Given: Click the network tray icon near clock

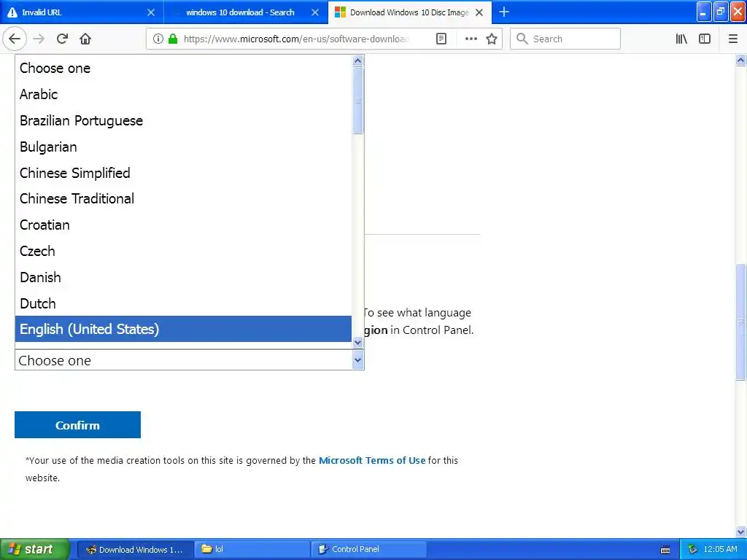Looking at the screenshot, I should (693, 550).
